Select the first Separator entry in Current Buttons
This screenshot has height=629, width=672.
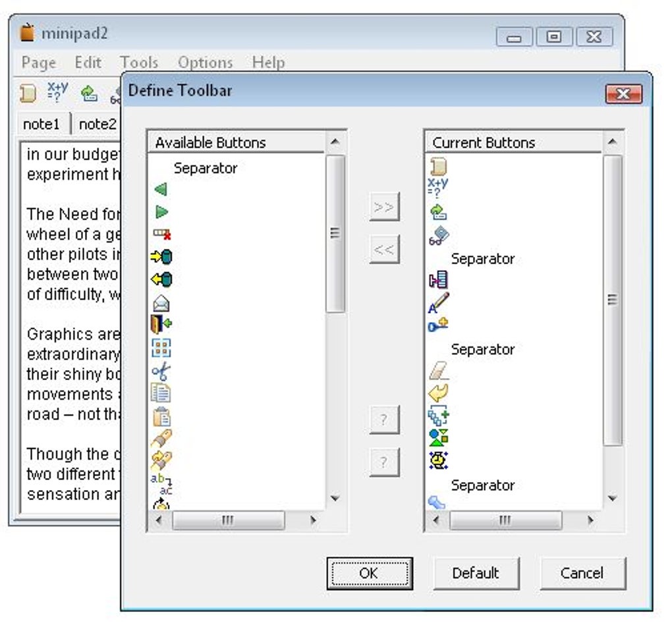[482, 259]
